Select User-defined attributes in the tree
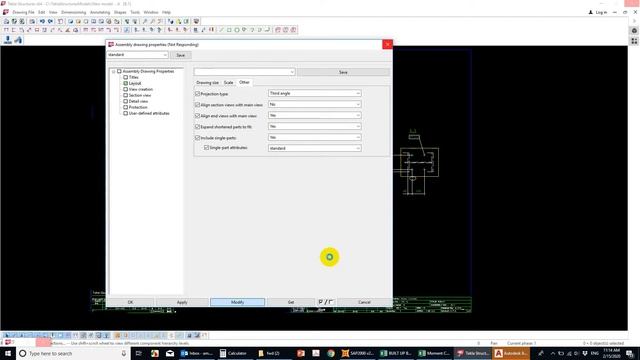640x360 pixels. 149,113
